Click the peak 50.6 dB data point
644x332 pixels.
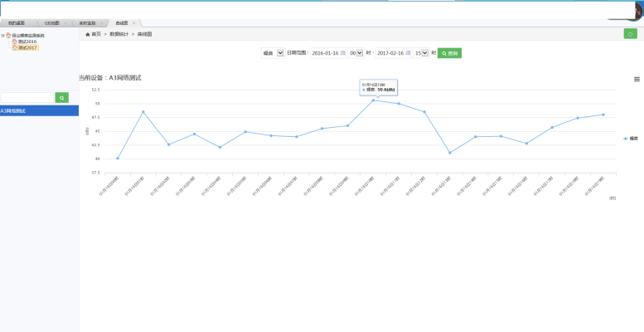(373, 100)
